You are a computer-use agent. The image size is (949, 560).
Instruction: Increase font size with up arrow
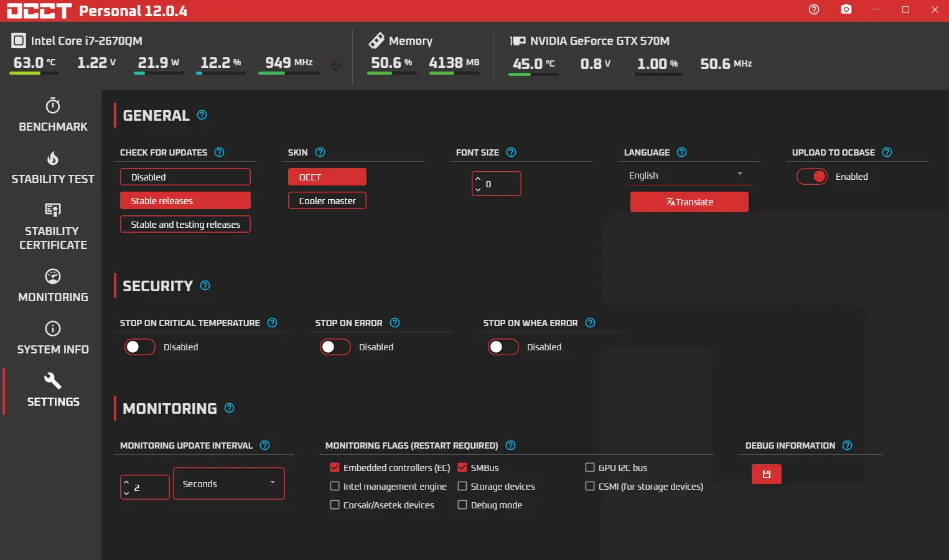(x=478, y=179)
